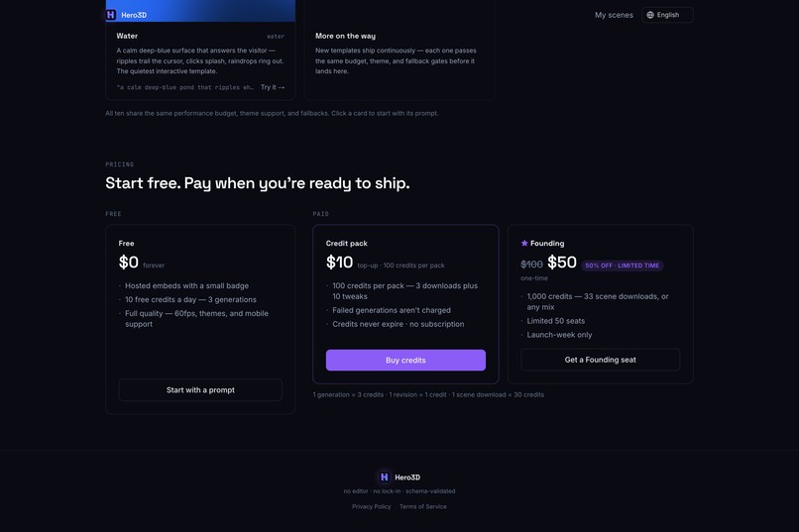Image resolution: width=799 pixels, height=532 pixels.
Task: Open the Terms of Service link
Action: point(423,506)
